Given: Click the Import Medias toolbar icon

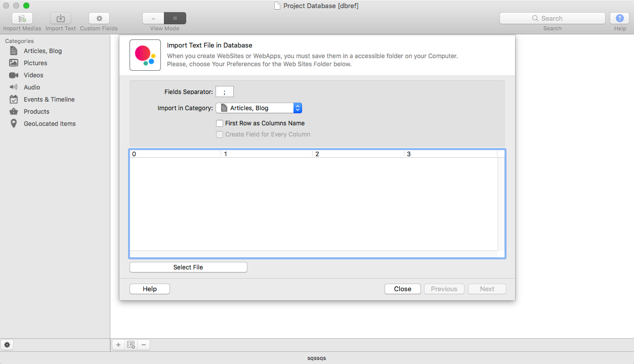Looking at the screenshot, I should [22, 19].
